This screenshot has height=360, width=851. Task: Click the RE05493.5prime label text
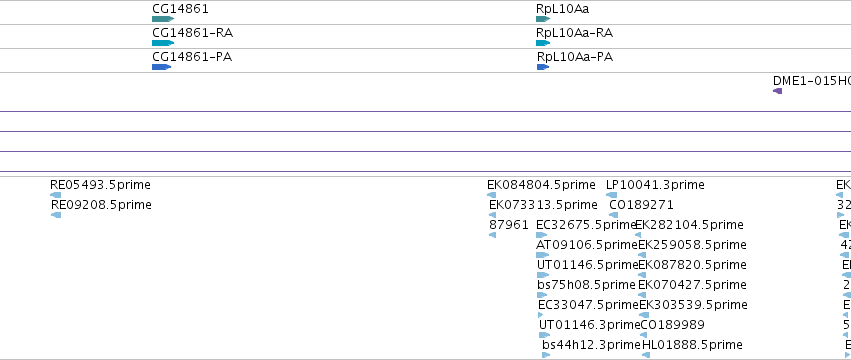coord(100,185)
